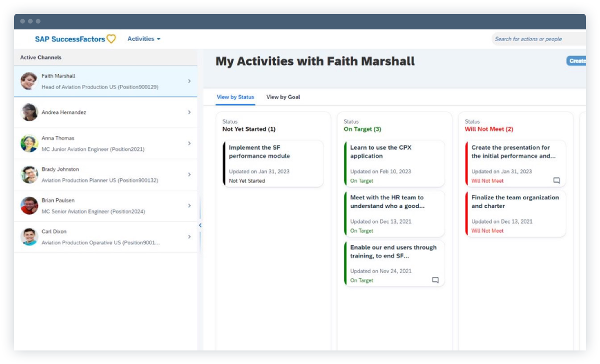The width and height of the screenshot is (600, 364).
Task: Open comments on the end users training card
Action: tap(435, 279)
